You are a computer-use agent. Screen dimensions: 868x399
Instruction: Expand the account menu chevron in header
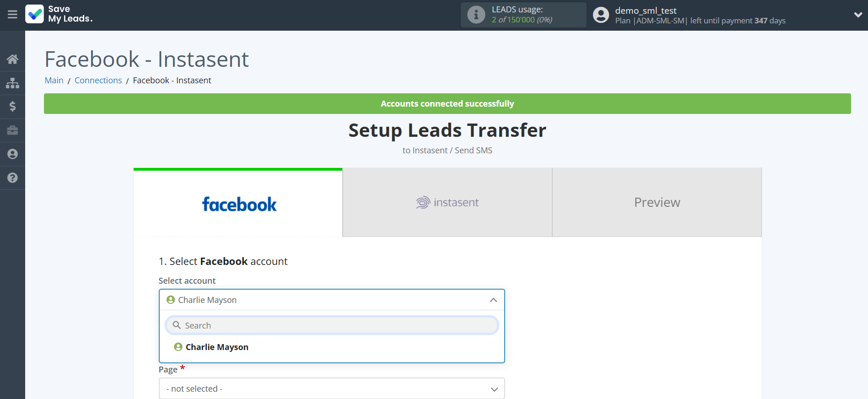857,15
